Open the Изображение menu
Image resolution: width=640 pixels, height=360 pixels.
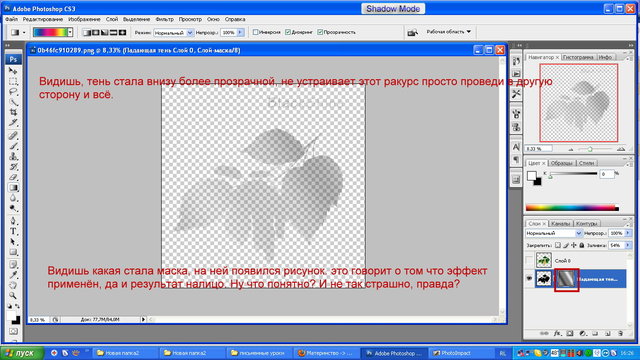point(84,19)
